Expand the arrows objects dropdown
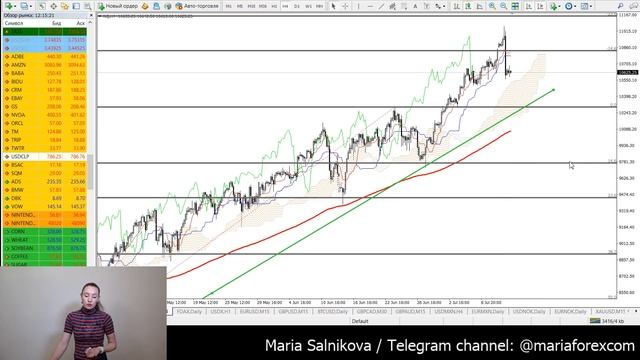The image size is (640, 360). pyautogui.click(x=444, y=6)
